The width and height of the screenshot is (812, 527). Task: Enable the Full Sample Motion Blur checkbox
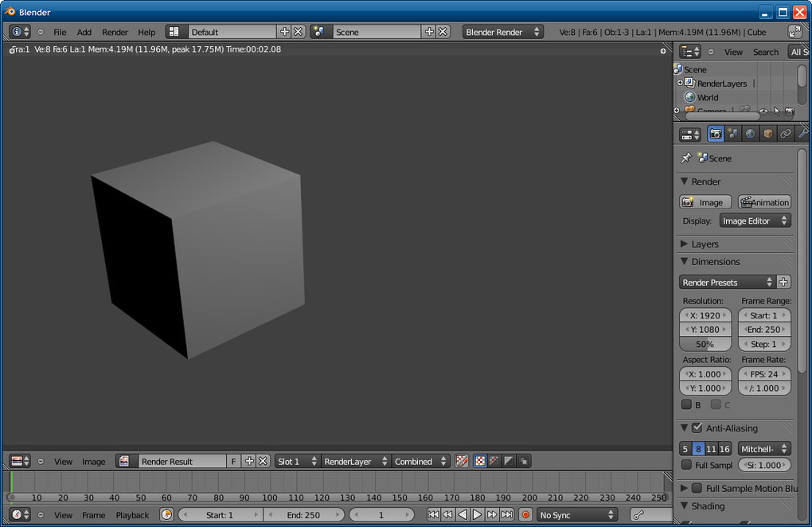(697, 488)
